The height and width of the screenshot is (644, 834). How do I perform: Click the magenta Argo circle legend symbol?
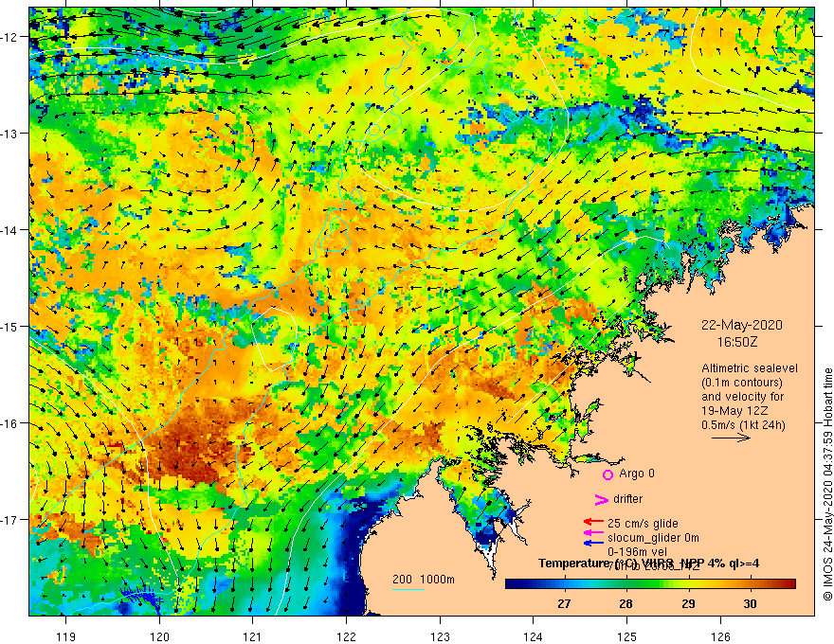tap(607, 474)
